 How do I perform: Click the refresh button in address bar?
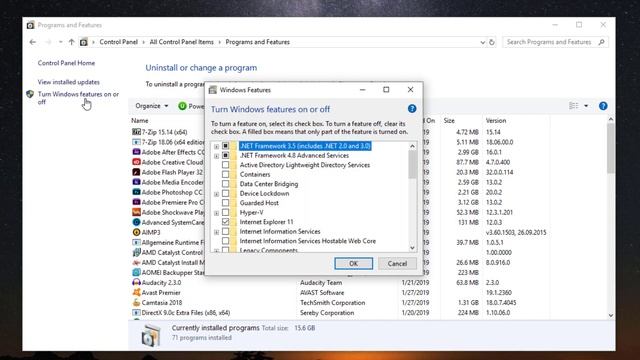point(492,42)
